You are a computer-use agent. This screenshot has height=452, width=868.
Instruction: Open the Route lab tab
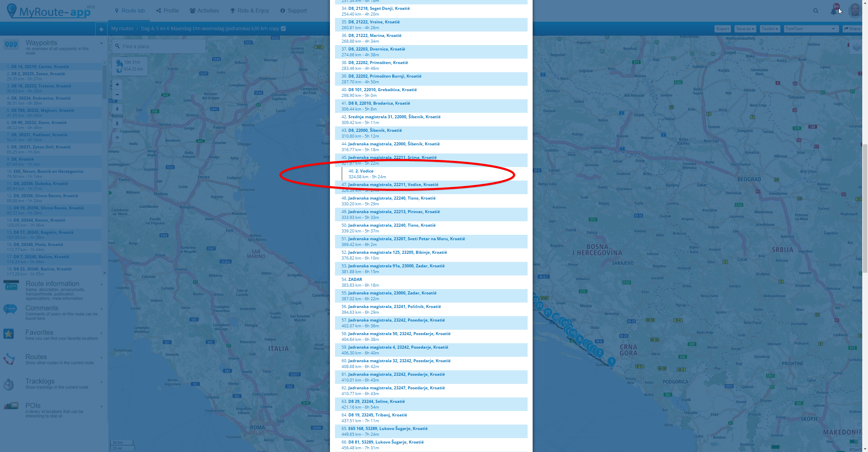130,11
